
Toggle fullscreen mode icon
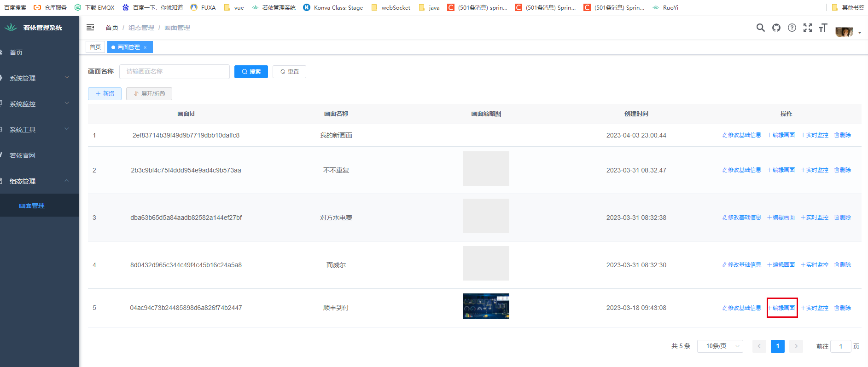coord(807,28)
